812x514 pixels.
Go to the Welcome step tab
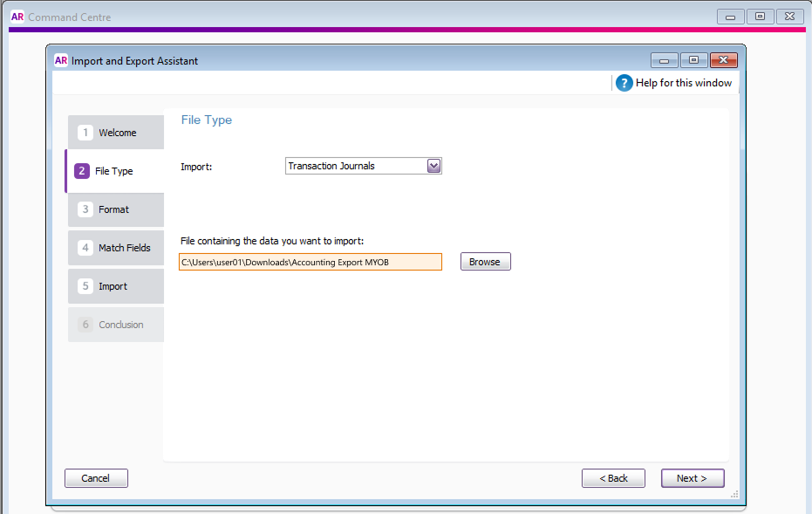116,133
